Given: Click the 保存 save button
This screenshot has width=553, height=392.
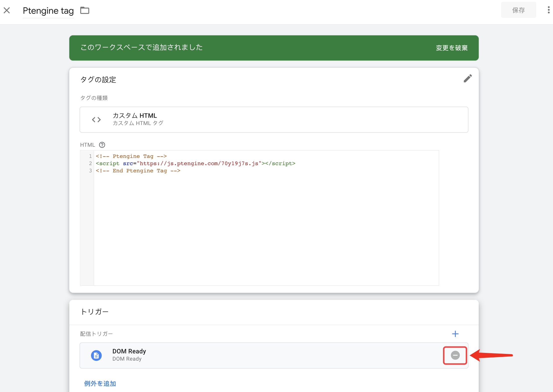Looking at the screenshot, I should (x=518, y=10).
